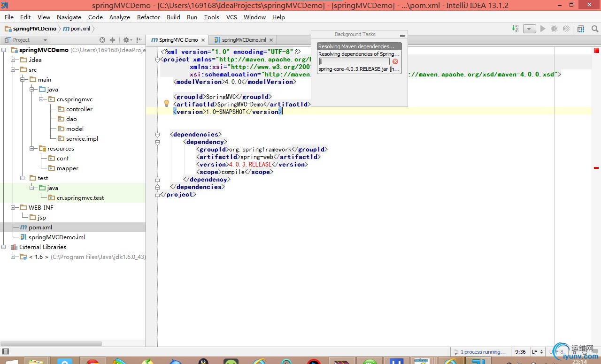Click the Debug bug icon
The height and width of the screenshot is (364, 601).
[555, 29]
